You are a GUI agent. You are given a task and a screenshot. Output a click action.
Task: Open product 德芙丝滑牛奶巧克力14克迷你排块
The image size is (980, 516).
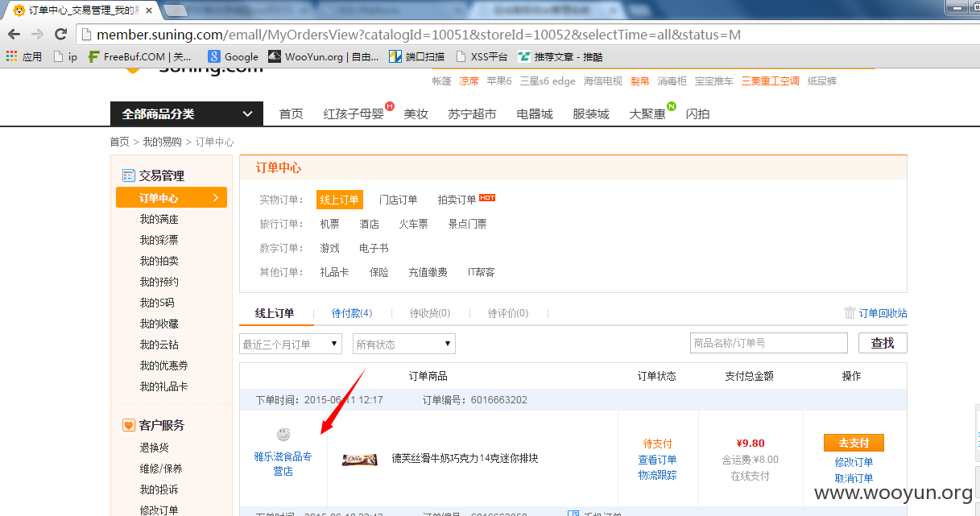pos(465,458)
